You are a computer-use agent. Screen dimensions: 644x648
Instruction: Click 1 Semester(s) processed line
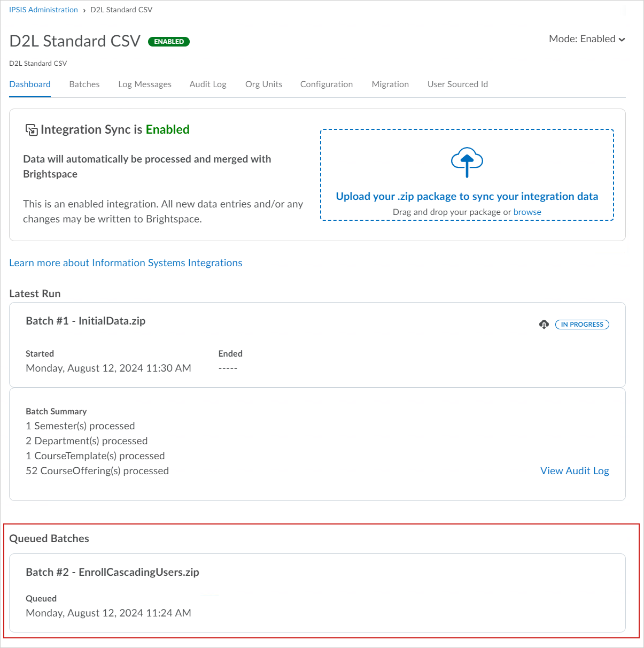coord(80,426)
